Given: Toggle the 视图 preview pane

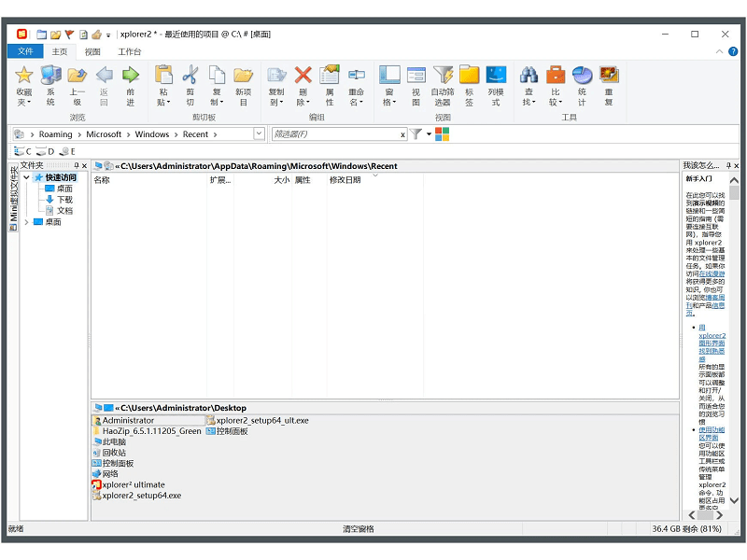Looking at the screenshot, I should tap(416, 76).
